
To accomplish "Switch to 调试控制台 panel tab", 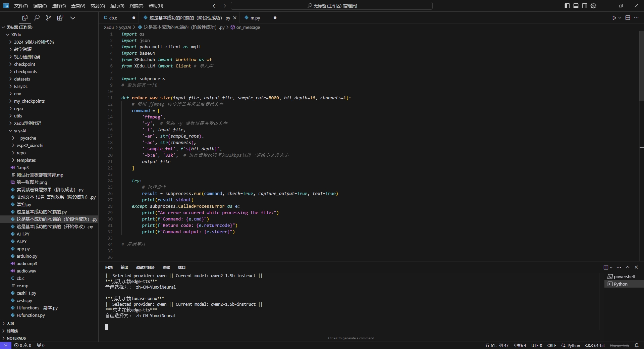I will point(145,267).
